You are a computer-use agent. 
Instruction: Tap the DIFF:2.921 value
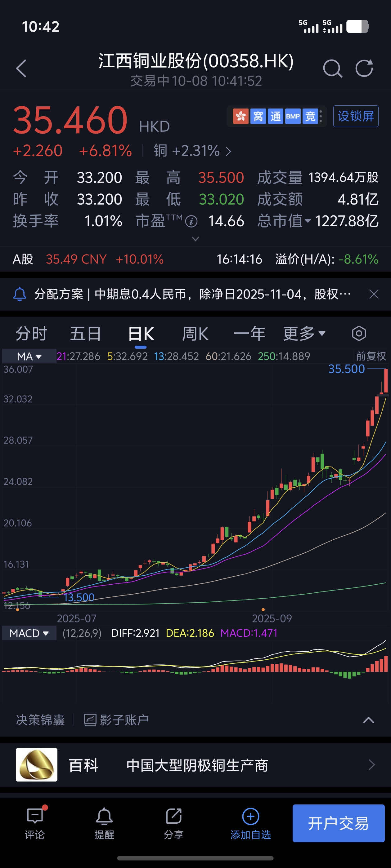(135, 633)
